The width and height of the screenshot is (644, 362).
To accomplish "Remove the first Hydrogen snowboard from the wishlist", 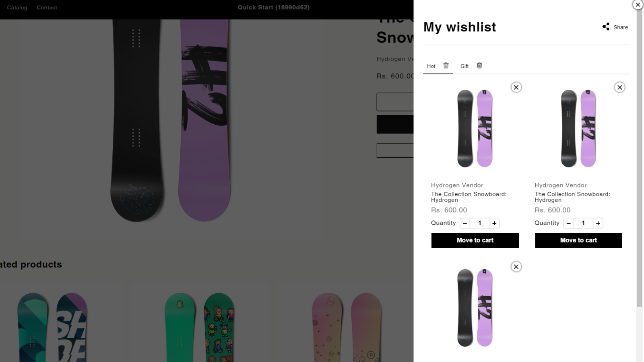I will coord(516,87).
